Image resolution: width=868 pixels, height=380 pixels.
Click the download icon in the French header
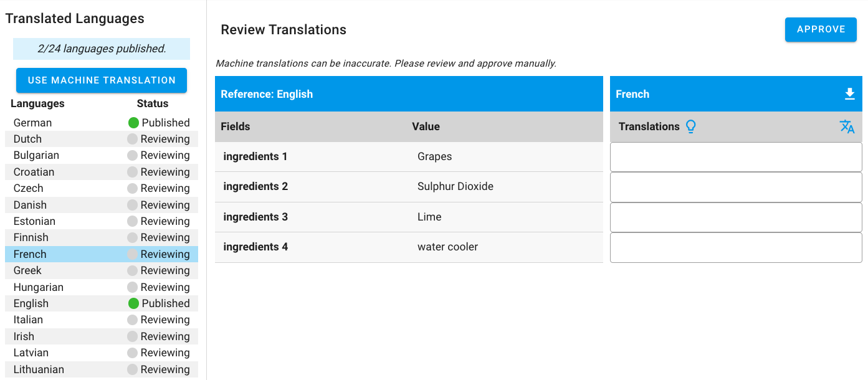pyautogui.click(x=849, y=93)
